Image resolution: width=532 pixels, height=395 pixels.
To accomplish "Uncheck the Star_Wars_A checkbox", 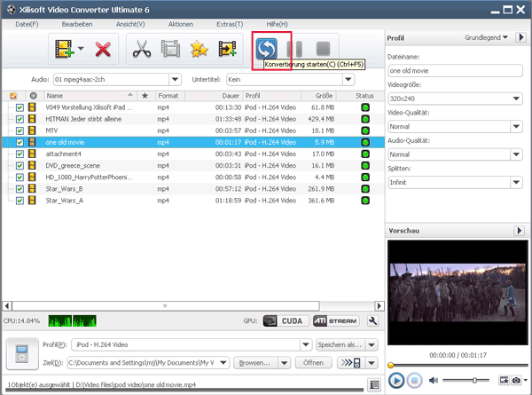I will [20, 201].
